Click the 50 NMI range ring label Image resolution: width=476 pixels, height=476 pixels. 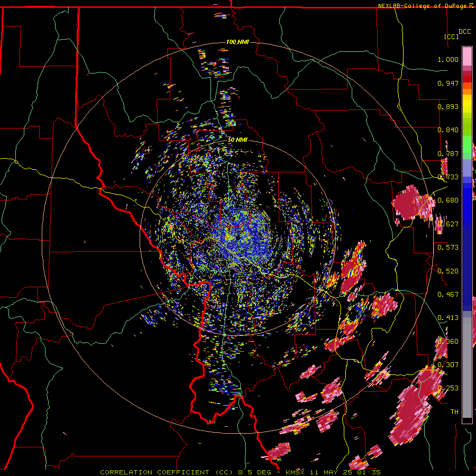(x=237, y=140)
